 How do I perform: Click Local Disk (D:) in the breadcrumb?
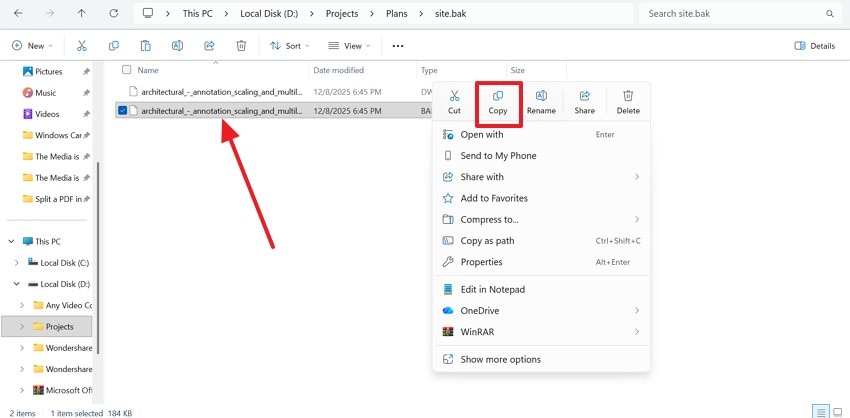pyautogui.click(x=269, y=14)
